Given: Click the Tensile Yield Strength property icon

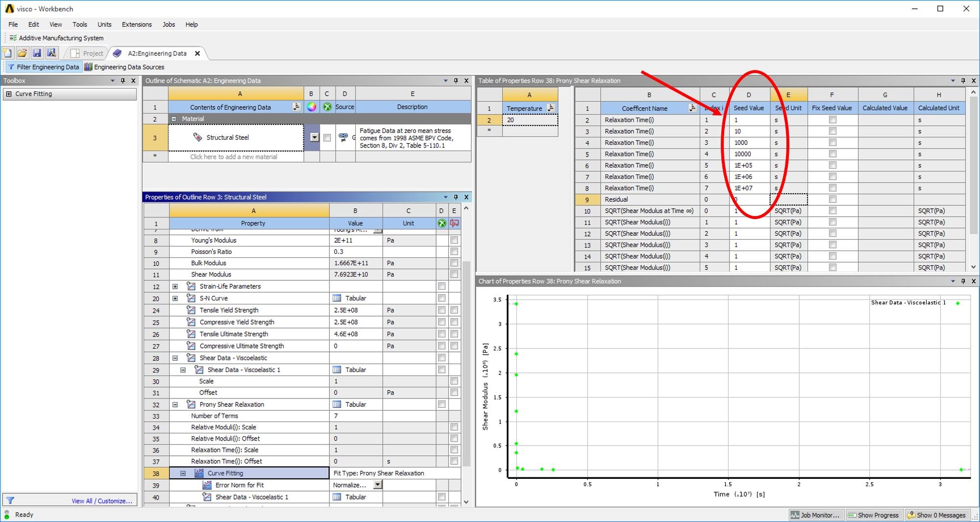Looking at the screenshot, I should (191, 310).
